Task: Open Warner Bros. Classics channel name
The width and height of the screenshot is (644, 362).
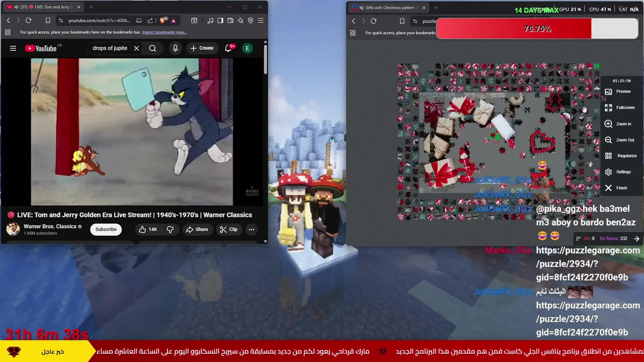Action: [50, 226]
